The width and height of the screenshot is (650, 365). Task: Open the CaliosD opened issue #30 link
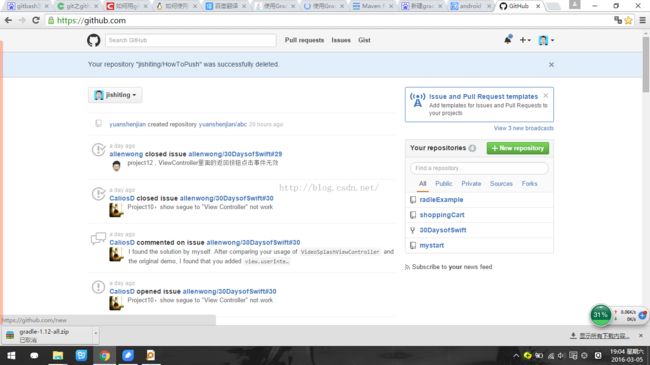coord(229,292)
